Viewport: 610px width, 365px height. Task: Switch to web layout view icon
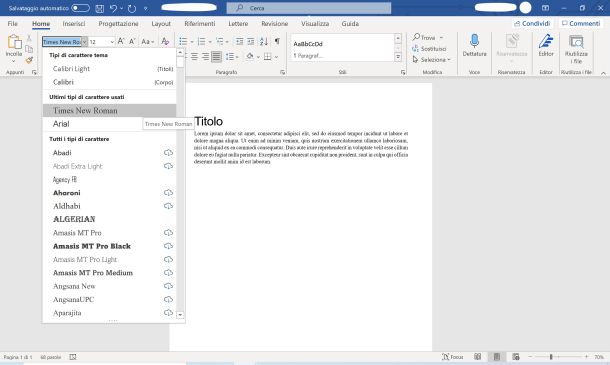coord(516,357)
